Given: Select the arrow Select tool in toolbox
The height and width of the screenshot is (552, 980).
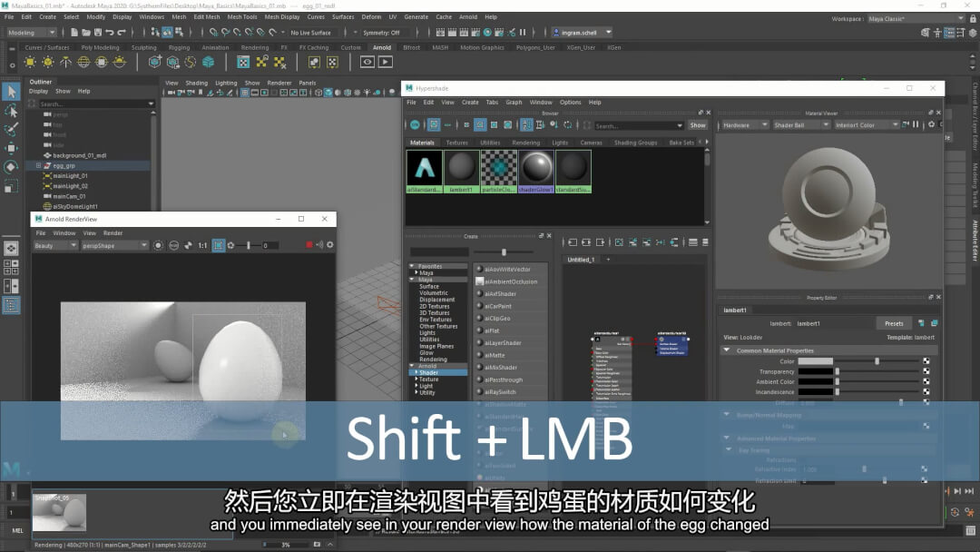Looking at the screenshot, I should [11, 92].
